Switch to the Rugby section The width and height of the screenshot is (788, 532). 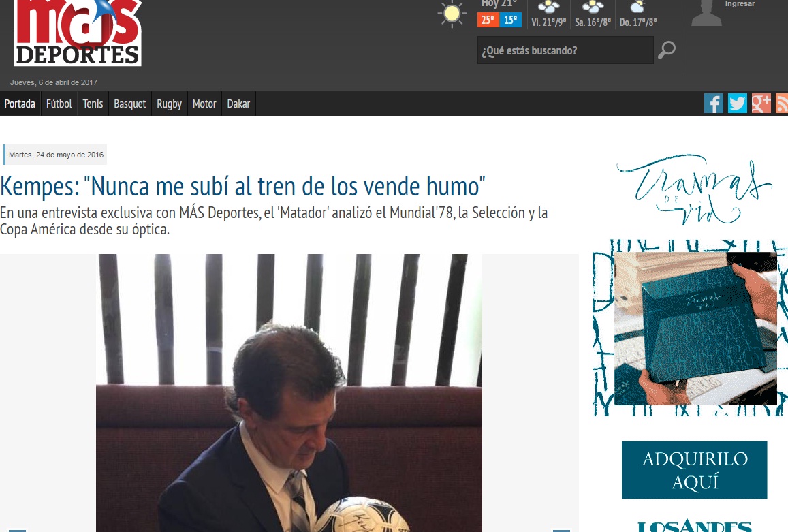coord(170,104)
